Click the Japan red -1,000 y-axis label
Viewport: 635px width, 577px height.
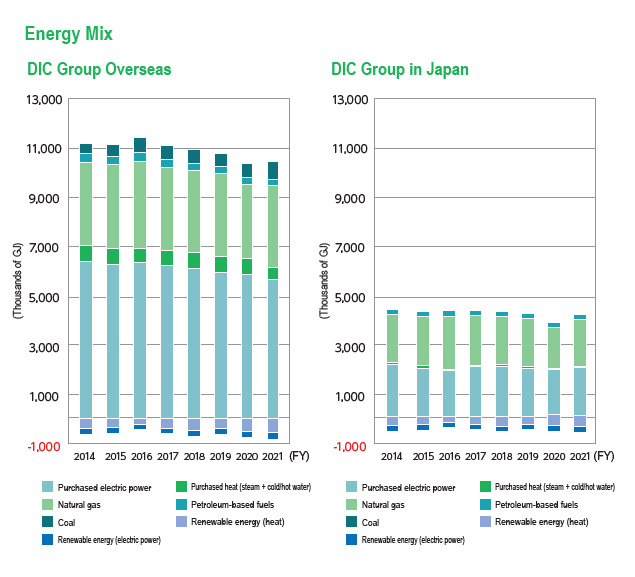349,446
